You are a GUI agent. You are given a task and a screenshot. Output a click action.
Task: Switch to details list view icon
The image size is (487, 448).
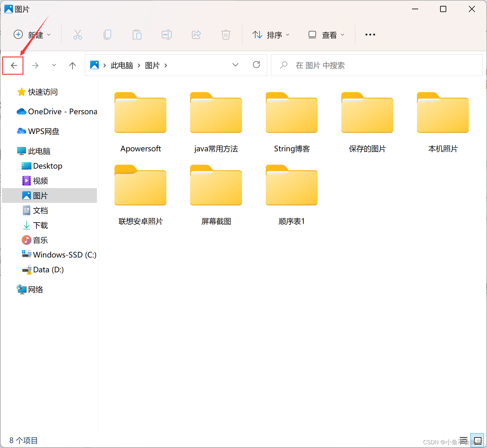click(464, 440)
